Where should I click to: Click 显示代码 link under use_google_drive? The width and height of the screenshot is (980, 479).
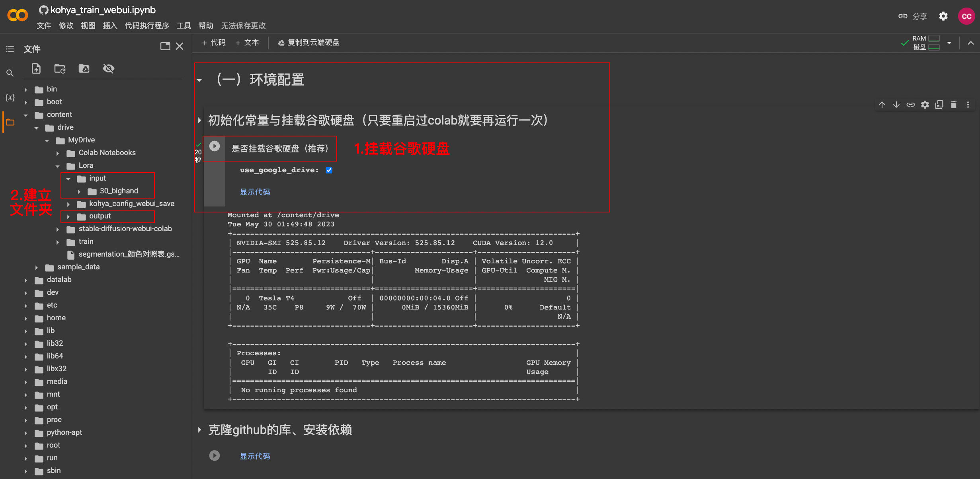point(255,192)
